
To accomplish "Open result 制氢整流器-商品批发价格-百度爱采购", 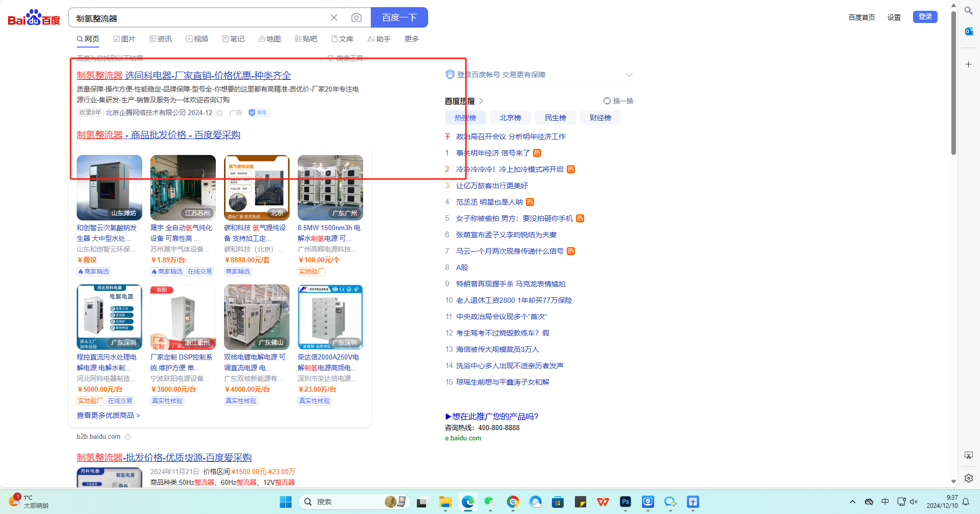I will [159, 135].
